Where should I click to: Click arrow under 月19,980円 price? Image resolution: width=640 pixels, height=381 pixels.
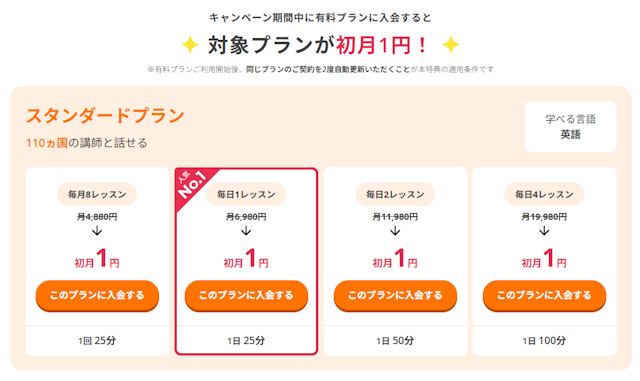[x=544, y=231]
